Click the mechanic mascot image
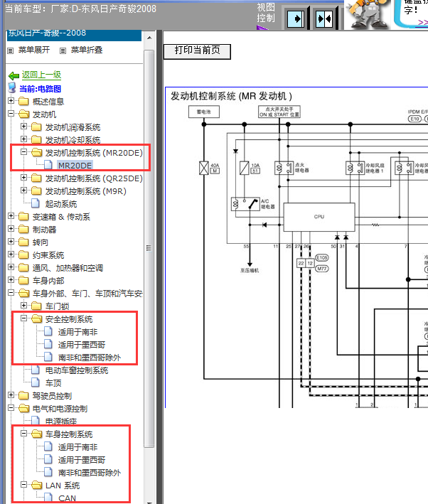The width and height of the screenshot is (428, 504). point(368,15)
